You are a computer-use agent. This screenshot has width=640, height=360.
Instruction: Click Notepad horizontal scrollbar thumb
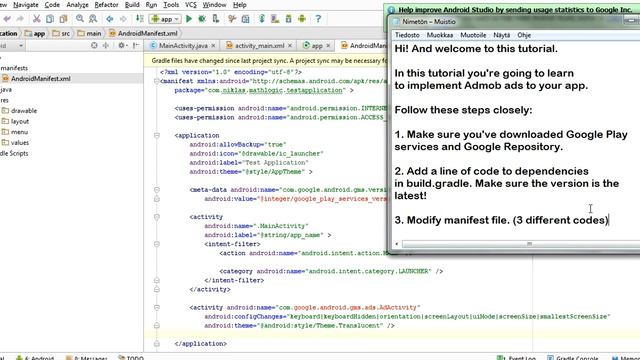pyautogui.click(x=521, y=244)
